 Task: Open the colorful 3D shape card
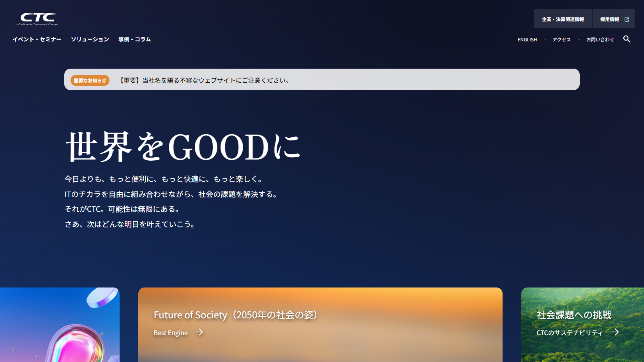[x=60, y=325]
